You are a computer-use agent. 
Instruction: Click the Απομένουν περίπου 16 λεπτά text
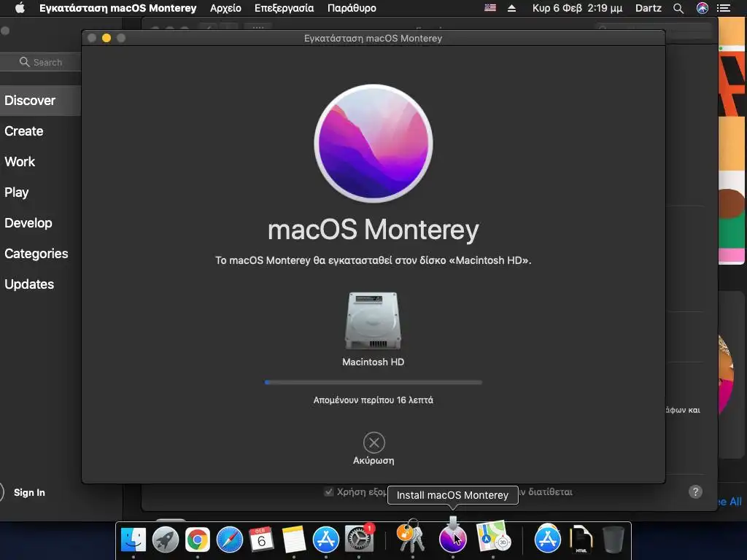(x=373, y=400)
